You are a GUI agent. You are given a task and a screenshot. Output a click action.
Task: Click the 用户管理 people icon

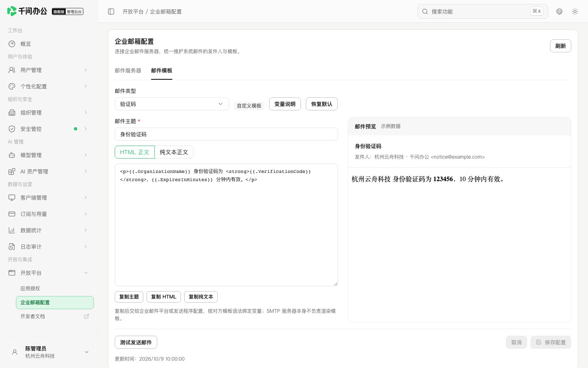12,70
